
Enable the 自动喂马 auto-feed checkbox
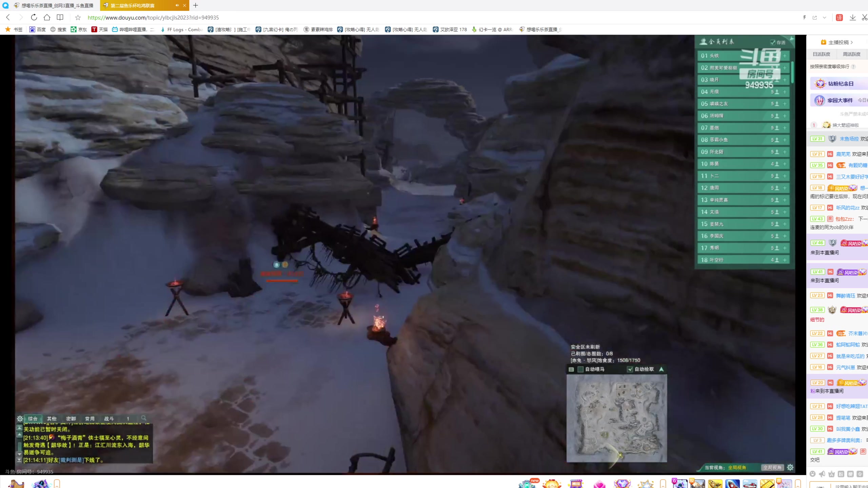click(580, 369)
